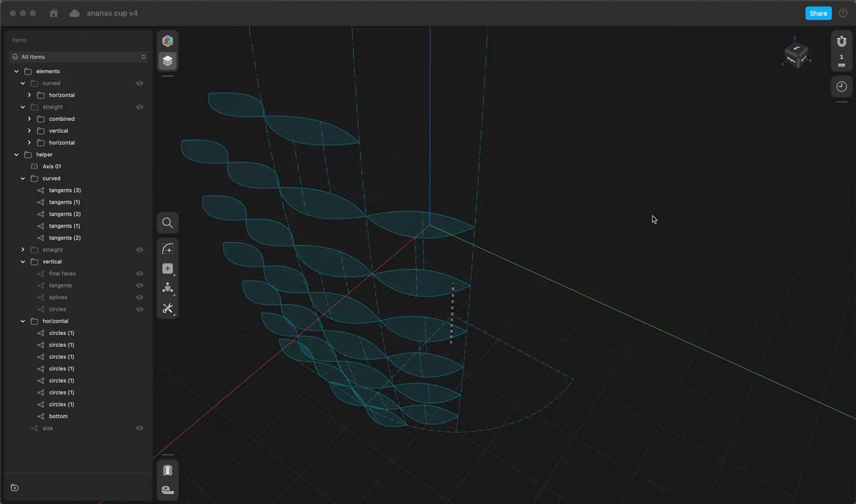Click the 1 mm snap value
This screenshot has height=504, width=856.
pyautogui.click(x=841, y=61)
